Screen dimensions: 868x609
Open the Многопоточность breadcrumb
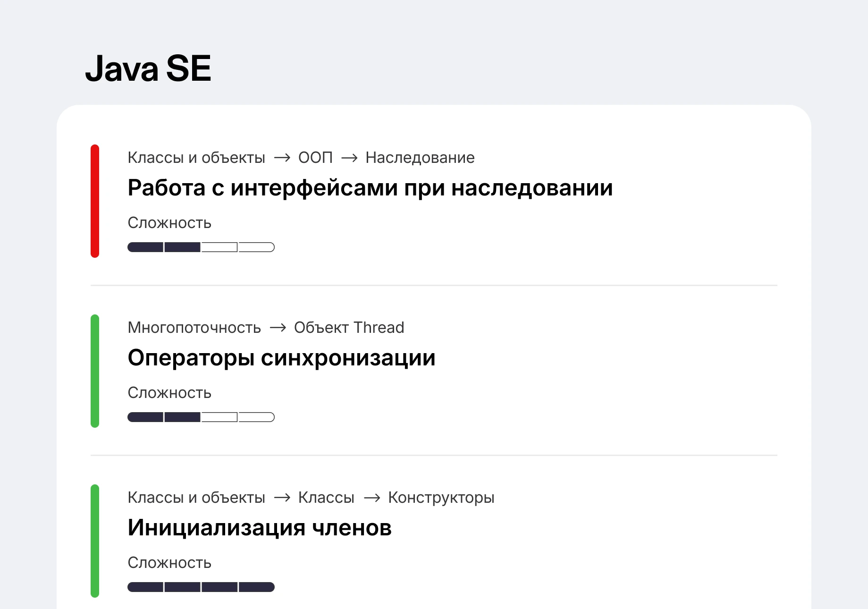[x=194, y=328]
